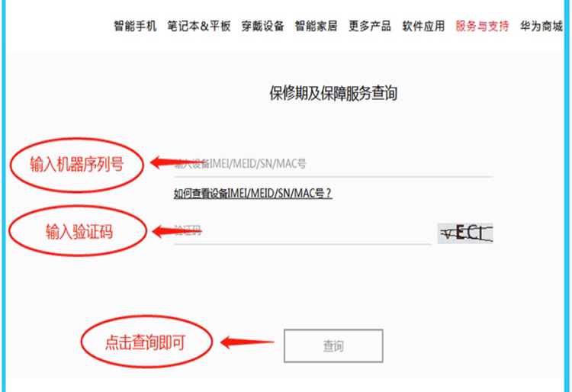Select the 软件应用 navigation item
This screenshot has height=392, width=572.
[x=423, y=26]
